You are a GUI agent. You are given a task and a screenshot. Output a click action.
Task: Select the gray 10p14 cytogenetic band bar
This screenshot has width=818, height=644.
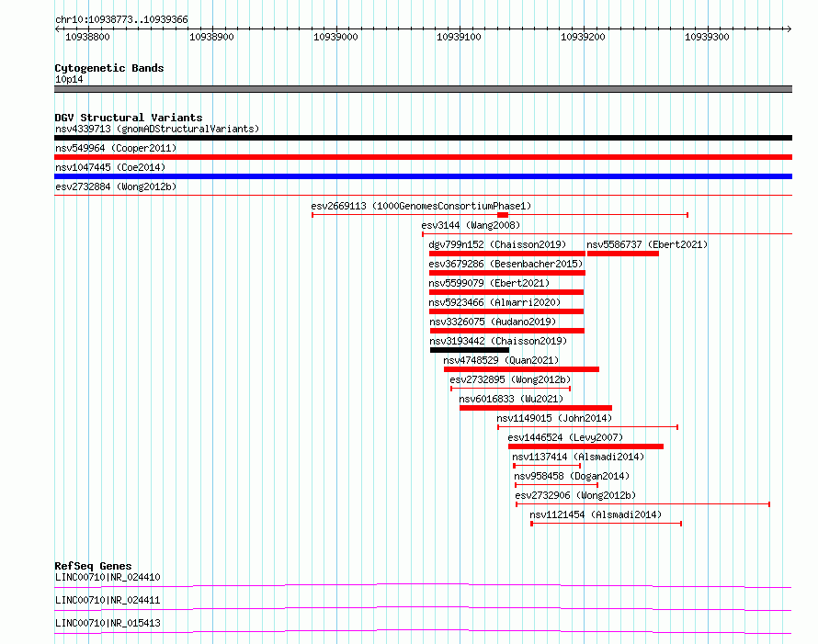click(x=423, y=89)
